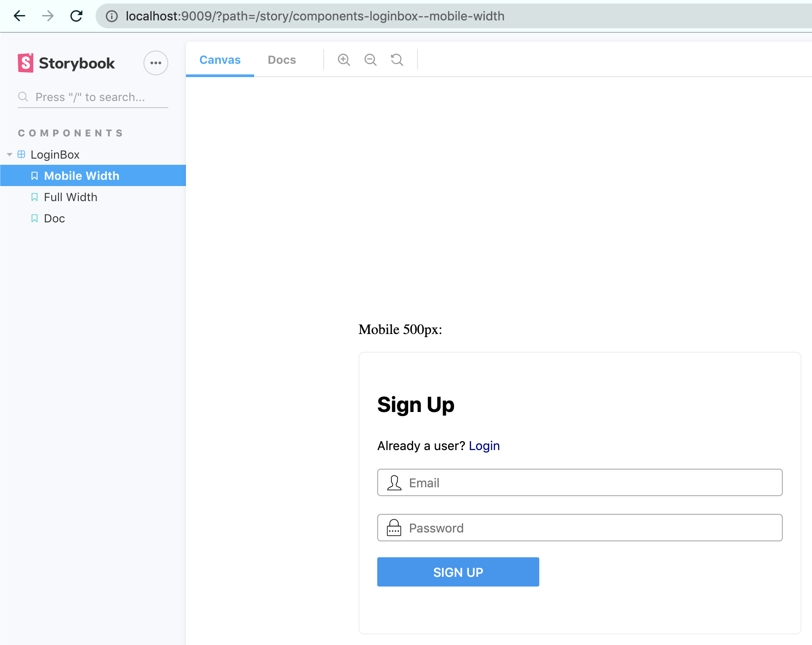Viewport: 812px width, 645px height.
Task: Open the Full Width story
Action: point(70,197)
